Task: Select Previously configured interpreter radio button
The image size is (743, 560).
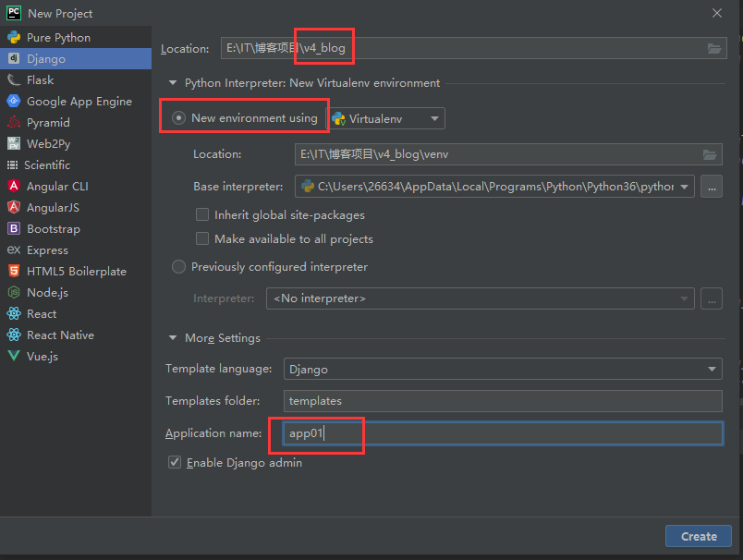Action: point(178,267)
